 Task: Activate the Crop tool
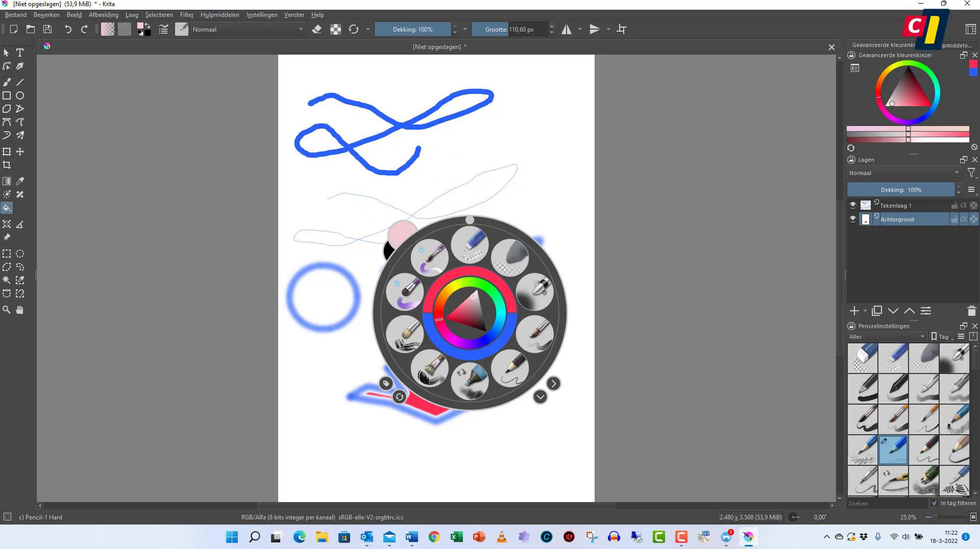tap(7, 165)
